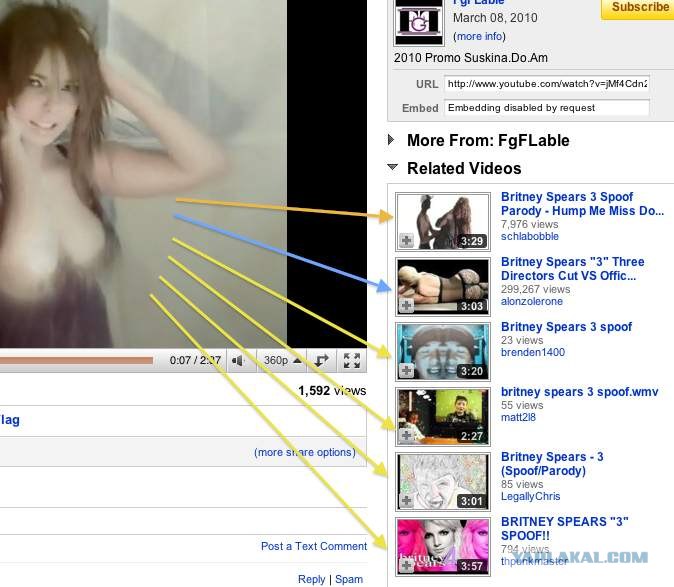
Task: Click the plus icon on the 2:27 thumbnail
Action: tap(407, 436)
